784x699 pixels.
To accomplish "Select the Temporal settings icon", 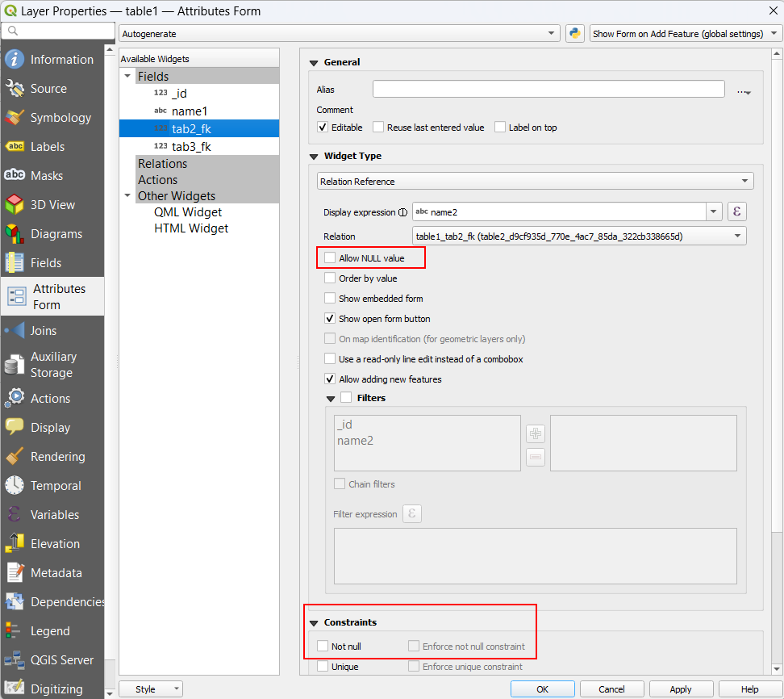I will pos(52,485).
